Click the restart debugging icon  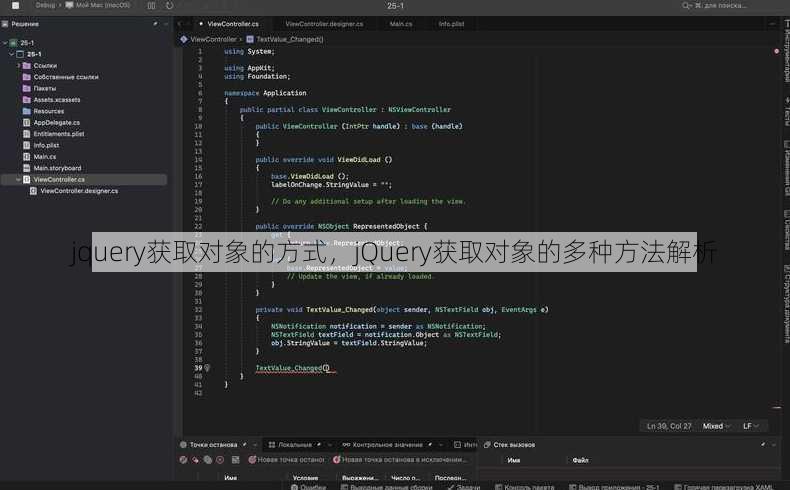(x=169, y=6)
